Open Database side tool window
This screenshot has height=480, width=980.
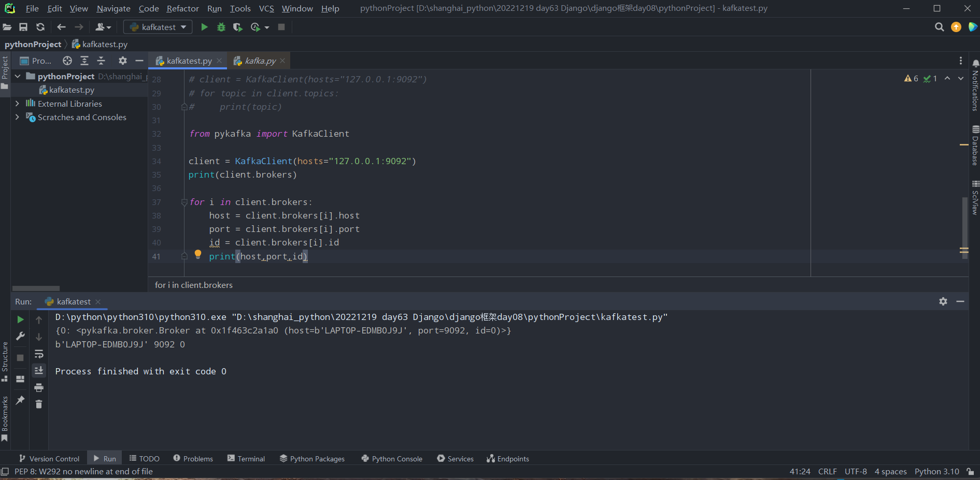coord(975,146)
